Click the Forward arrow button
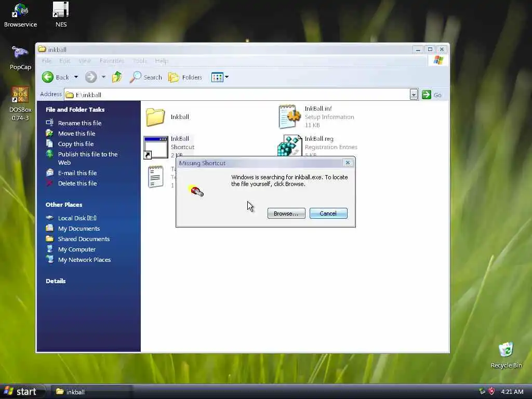 point(91,77)
